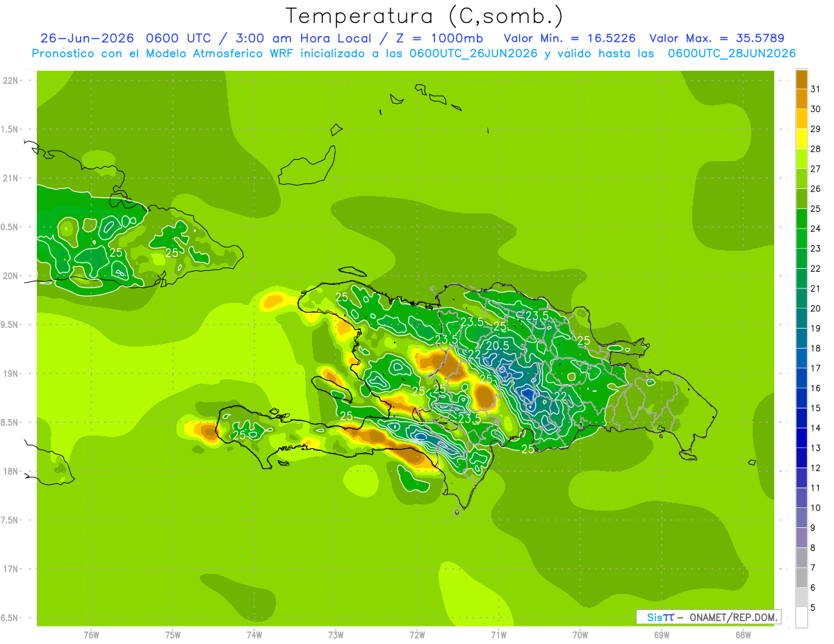Click the '20N' latitude axis label

coord(11,276)
